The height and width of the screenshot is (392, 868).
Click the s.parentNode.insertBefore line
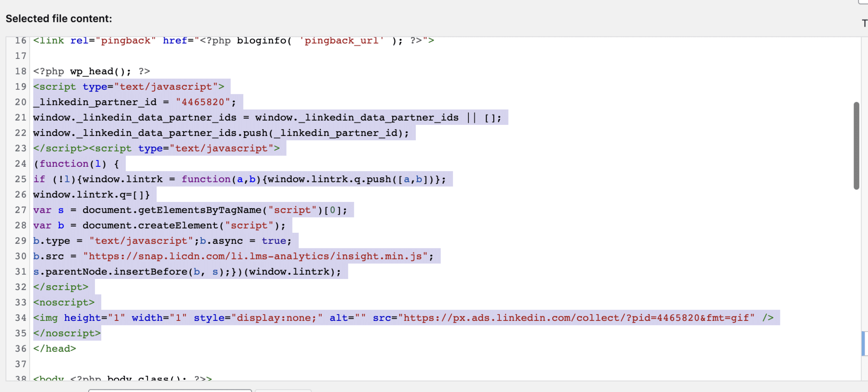click(x=187, y=272)
